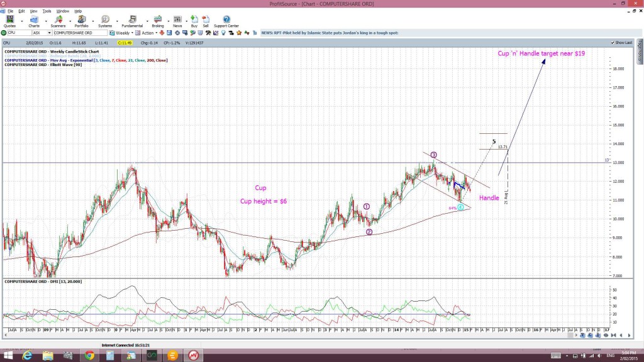Viewport: 644px width, 362px height.
Task: Click the hammer and wrench tools icon
Action: tap(208, 33)
